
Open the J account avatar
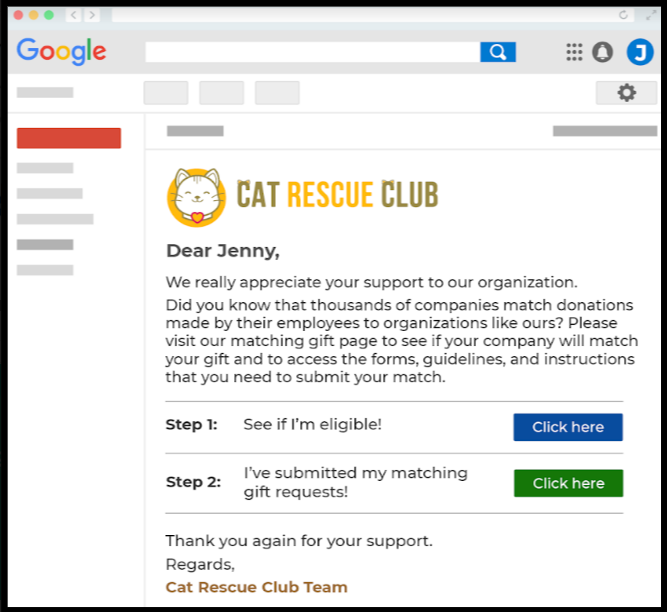[640, 52]
